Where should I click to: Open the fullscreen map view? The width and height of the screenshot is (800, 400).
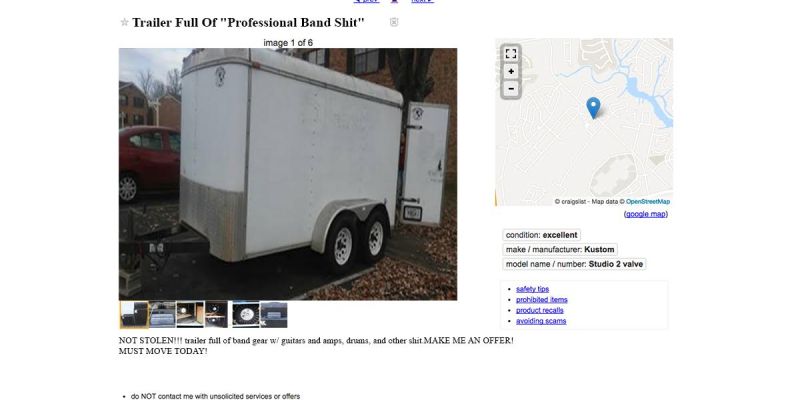[x=511, y=54]
